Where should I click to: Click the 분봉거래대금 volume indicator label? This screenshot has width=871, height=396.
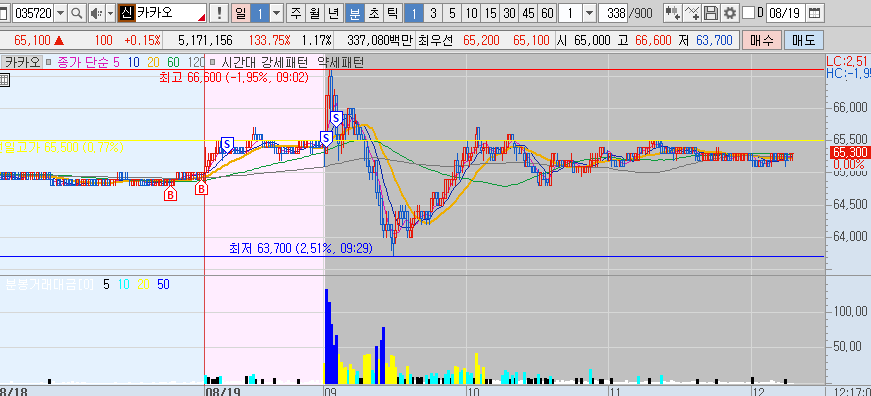tap(49, 285)
